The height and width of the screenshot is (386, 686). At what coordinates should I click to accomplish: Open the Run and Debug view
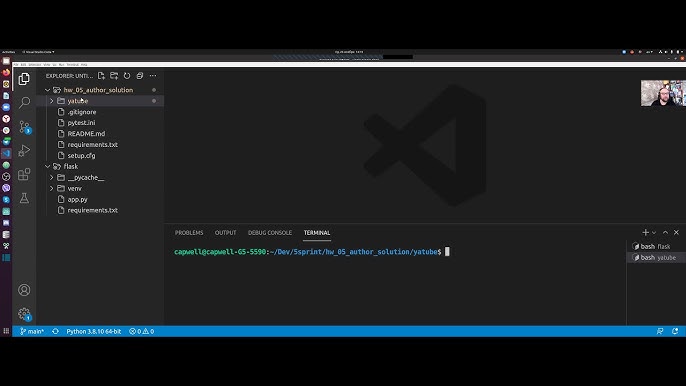click(x=24, y=151)
